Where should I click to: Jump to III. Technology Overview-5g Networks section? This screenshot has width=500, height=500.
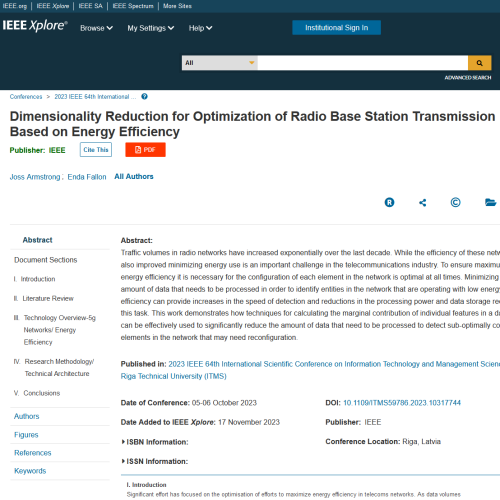[x=55, y=330]
